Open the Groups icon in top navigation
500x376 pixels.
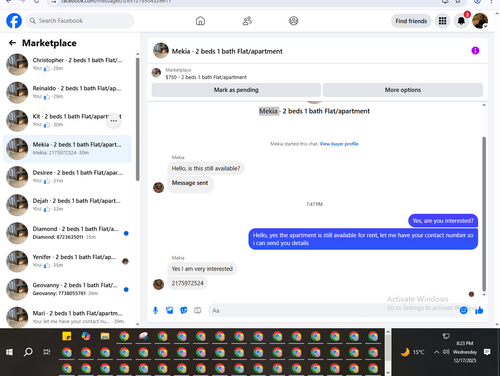click(294, 21)
